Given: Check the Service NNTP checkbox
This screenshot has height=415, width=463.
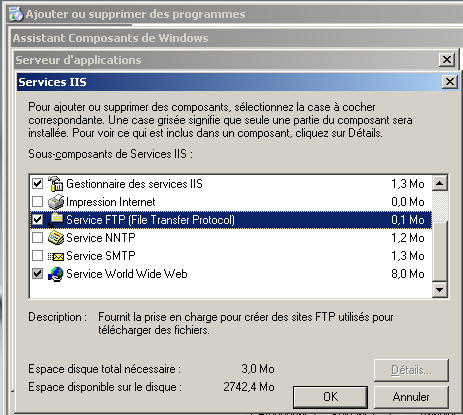Looking at the screenshot, I should tap(37, 237).
